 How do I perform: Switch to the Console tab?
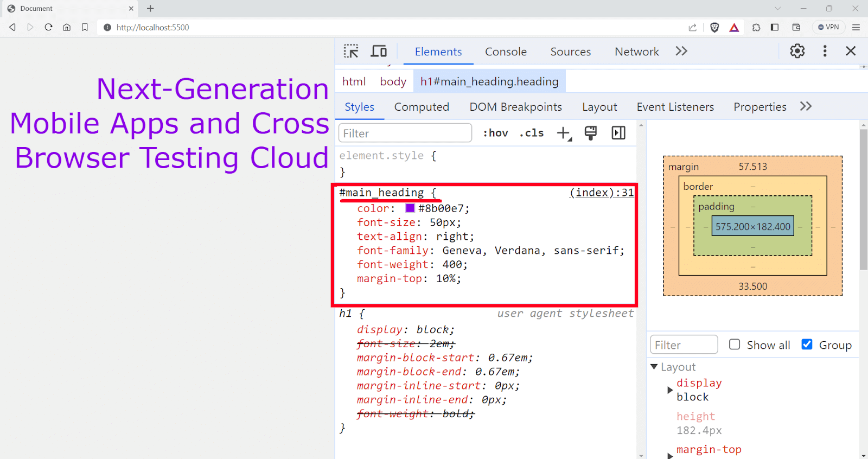(x=506, y=52)
